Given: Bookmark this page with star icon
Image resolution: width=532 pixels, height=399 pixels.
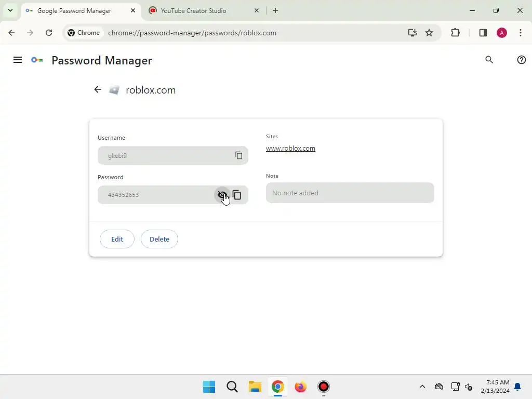Looking at the screenshot, I should 429,33.
